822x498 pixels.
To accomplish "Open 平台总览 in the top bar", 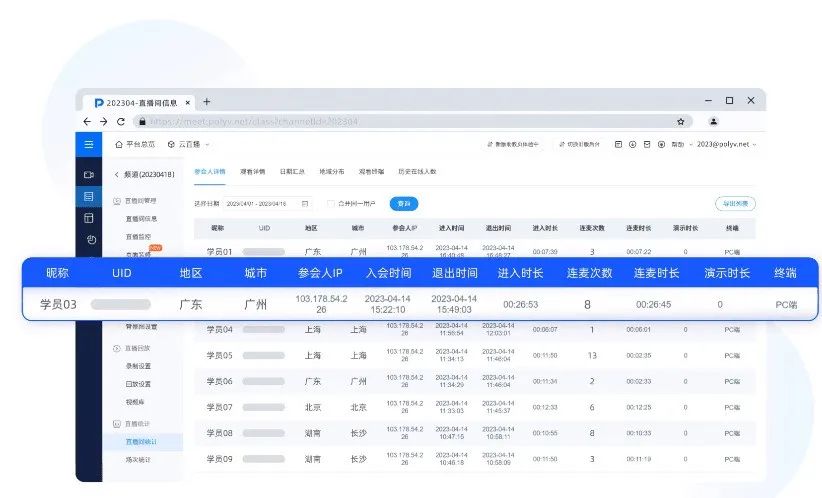I will 134,144.
